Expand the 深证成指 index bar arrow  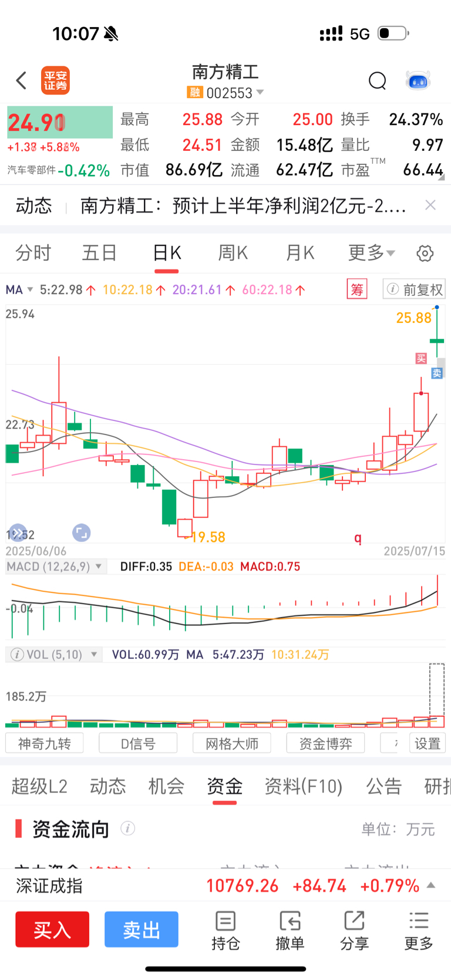click(431, 885)
